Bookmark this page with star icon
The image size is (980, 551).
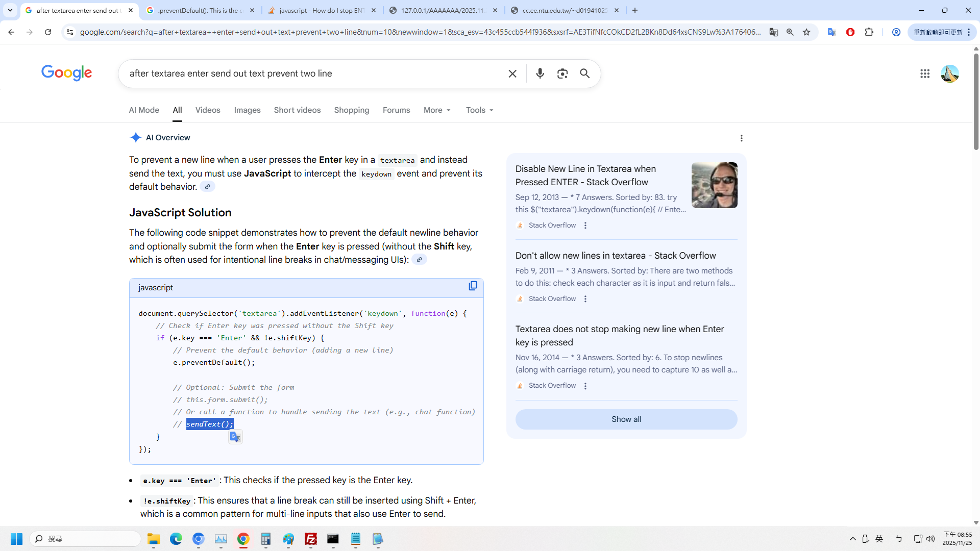pos(806,32)
